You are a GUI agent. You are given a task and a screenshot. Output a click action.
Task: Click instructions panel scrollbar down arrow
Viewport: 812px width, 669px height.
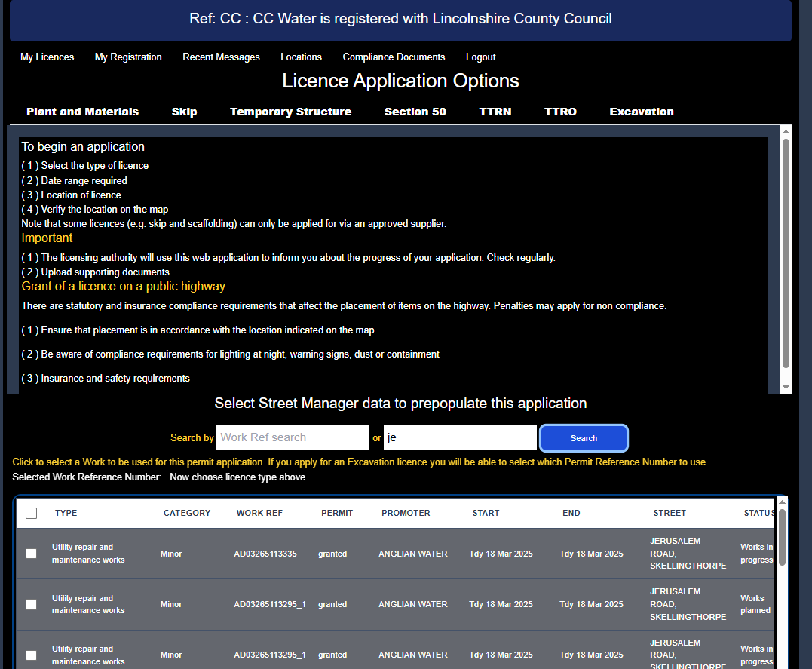point(786,388)
